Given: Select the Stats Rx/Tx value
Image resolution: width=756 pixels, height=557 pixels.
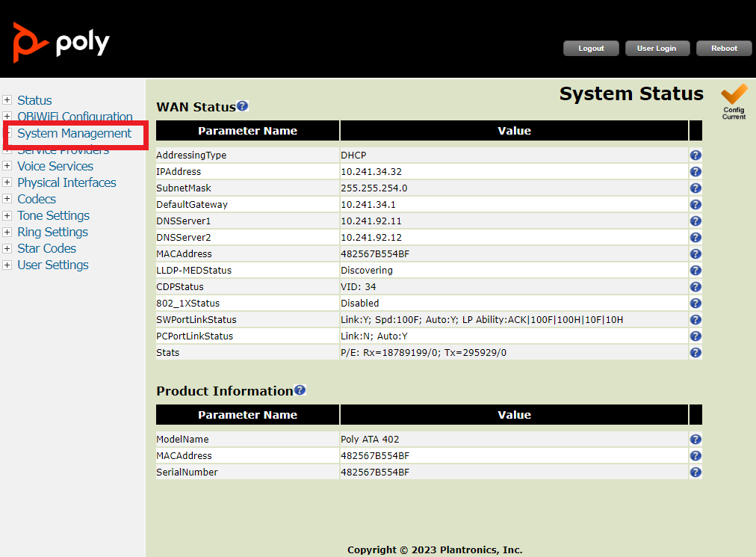Looking at the screenshot, I should pos(424,353).
